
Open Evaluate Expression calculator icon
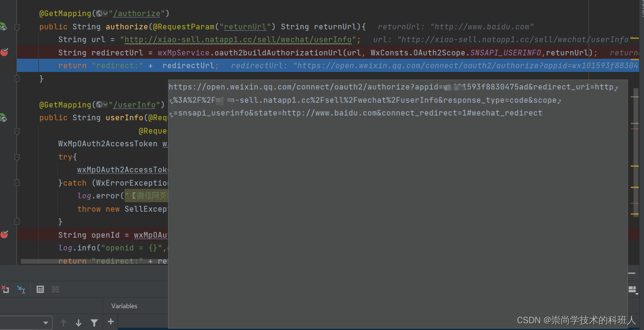pyautogui.click(x=40, y=289)
